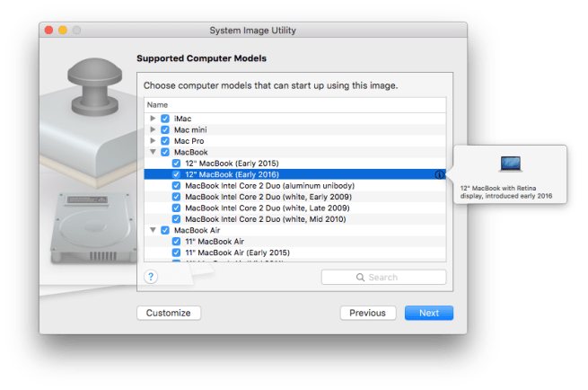Select the iMac row label
Viewport: 588px width, 390px height.
click(182, 119)
